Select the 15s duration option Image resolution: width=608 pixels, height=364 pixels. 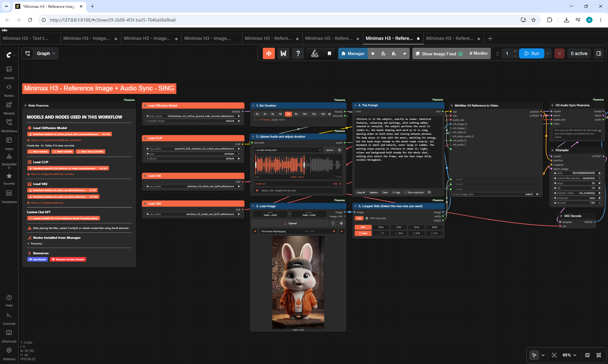point(323,114)
